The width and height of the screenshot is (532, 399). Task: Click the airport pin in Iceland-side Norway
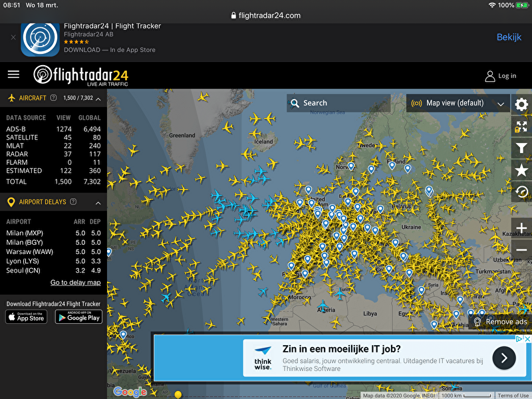[x=351, y=166]
